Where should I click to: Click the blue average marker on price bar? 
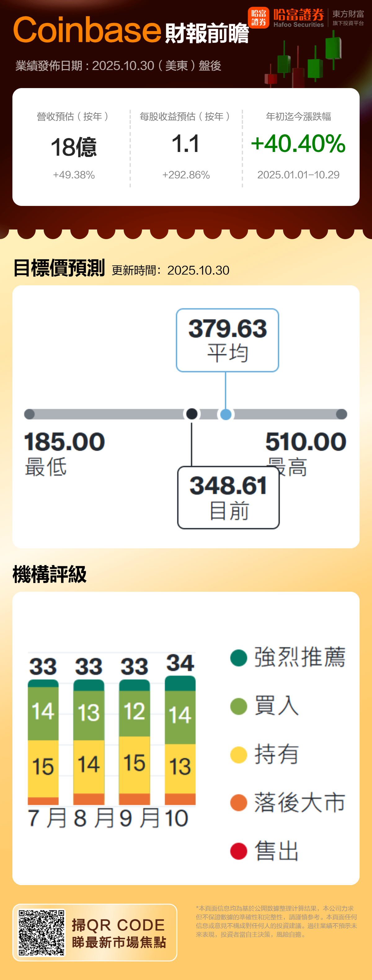(x=226, y=414)
